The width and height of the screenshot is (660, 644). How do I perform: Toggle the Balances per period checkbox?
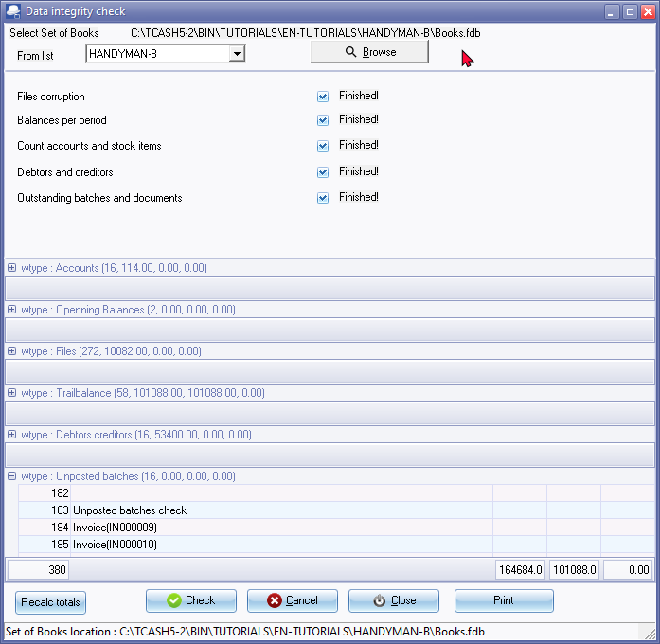click(x=323, y=120)
